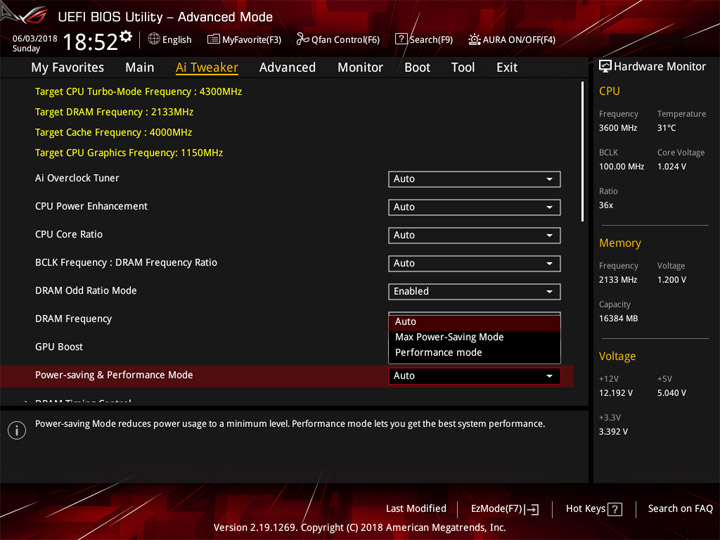The width and height of the screenshot is (720, 540).
Task: Click MyFavorite(F3) label
Action: tap(252, 40)
